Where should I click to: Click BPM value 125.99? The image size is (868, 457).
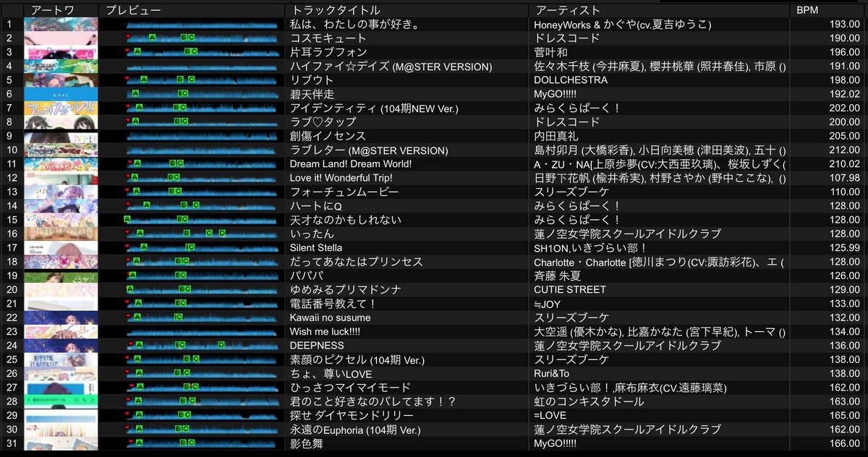point(846,247)
